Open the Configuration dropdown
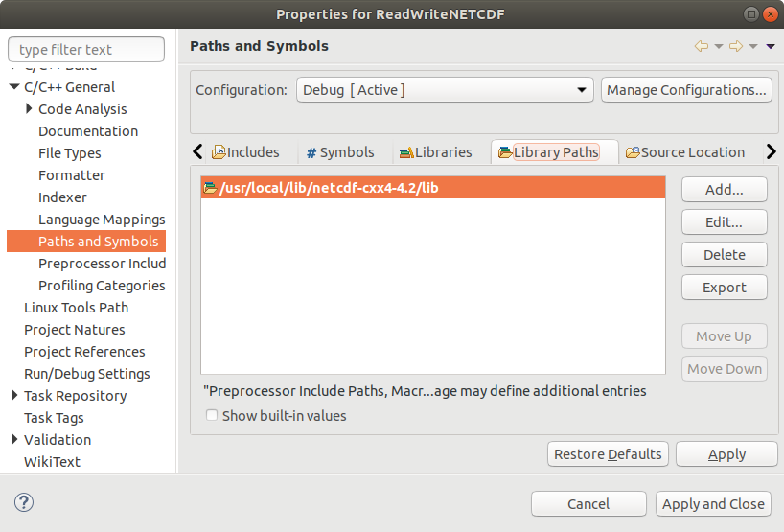The width and height of the screenshot is (784, 532). click(445, 90)
